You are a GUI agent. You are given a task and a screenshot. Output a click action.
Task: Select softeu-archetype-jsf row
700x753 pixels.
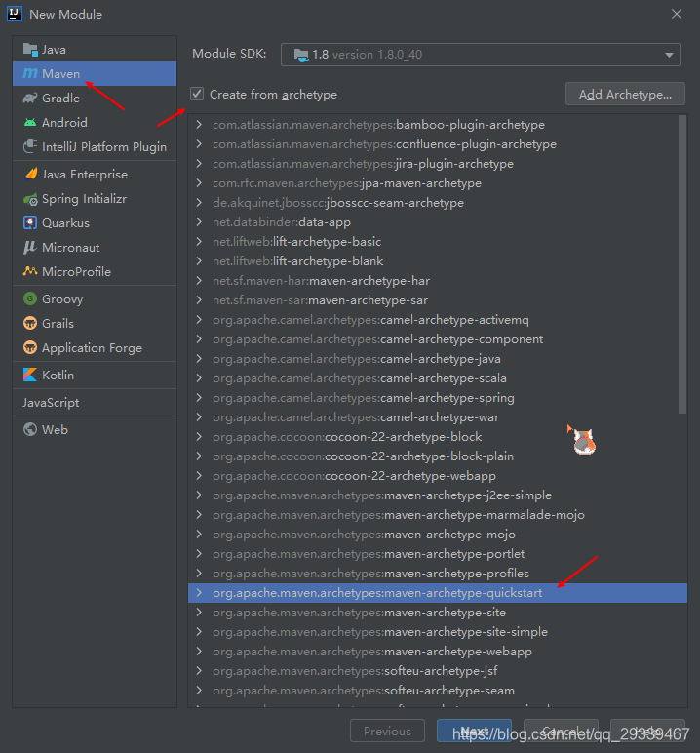[x=438, y=671]
